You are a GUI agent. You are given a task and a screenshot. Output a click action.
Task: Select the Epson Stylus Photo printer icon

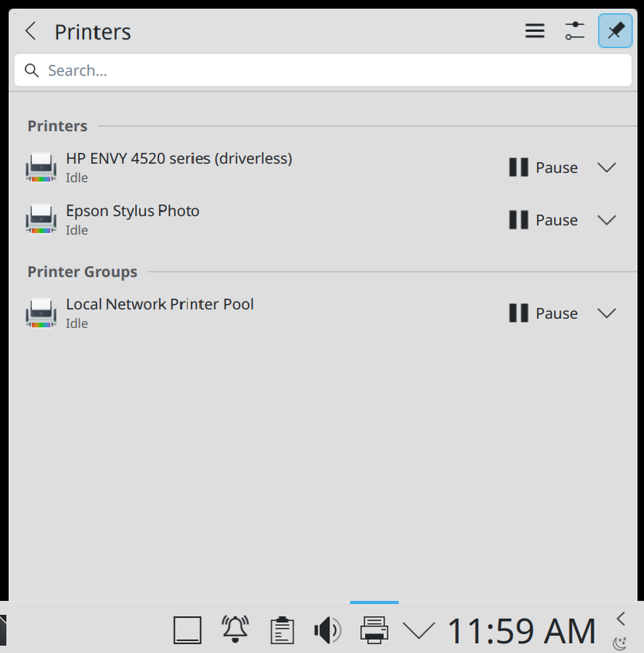[x=41, y=220]
